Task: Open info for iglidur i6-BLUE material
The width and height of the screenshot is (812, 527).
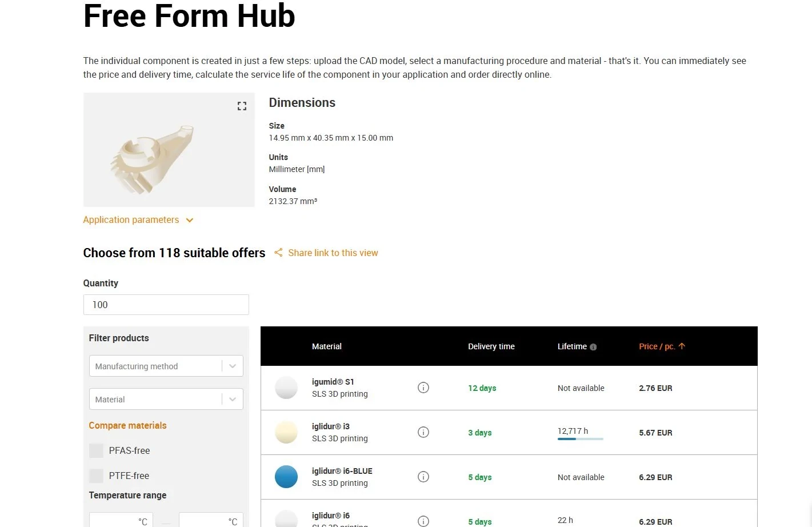Action: (x=423, y=476)
